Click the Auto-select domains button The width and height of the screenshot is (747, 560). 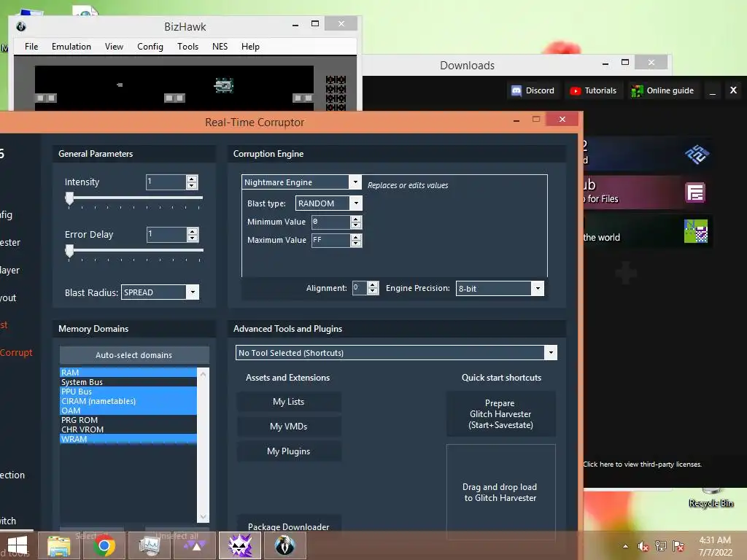pos(134,355)
